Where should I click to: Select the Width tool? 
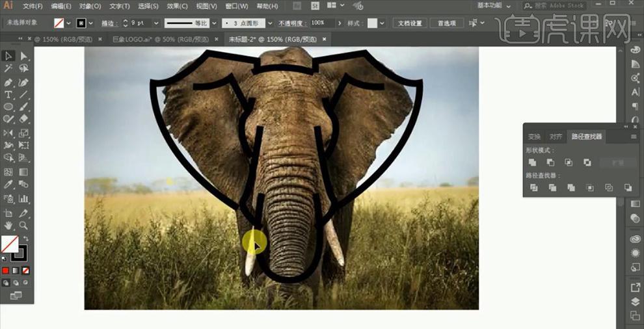(8, 145)
